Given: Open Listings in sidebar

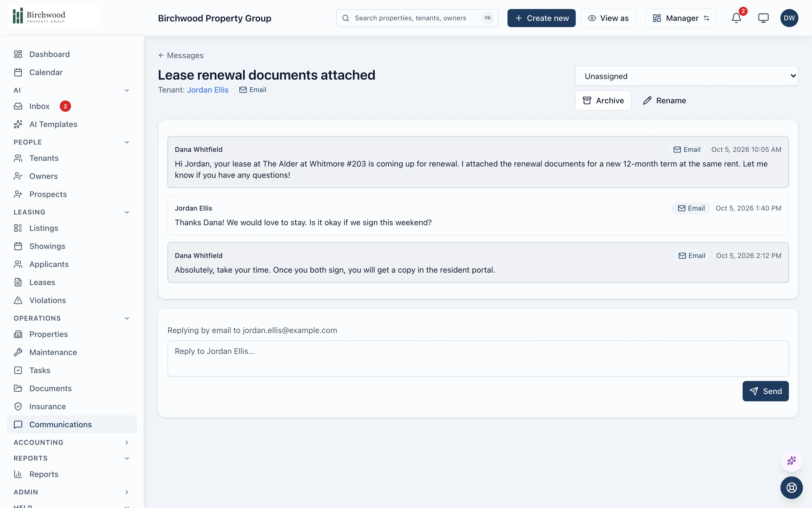Looking at the screenshot, I should [x=72, y=228].
